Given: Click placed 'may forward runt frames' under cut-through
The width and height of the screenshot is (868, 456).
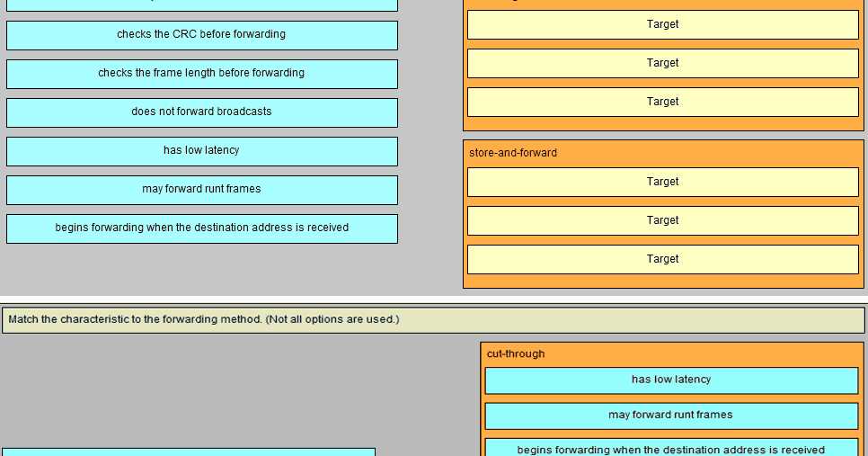Looking at the screenshot, I should point(671,416).
